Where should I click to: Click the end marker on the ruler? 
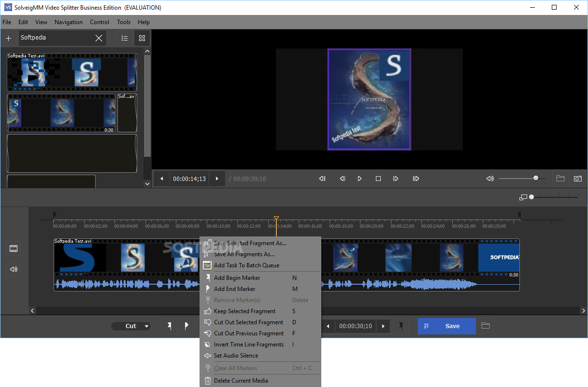point(519,214)
